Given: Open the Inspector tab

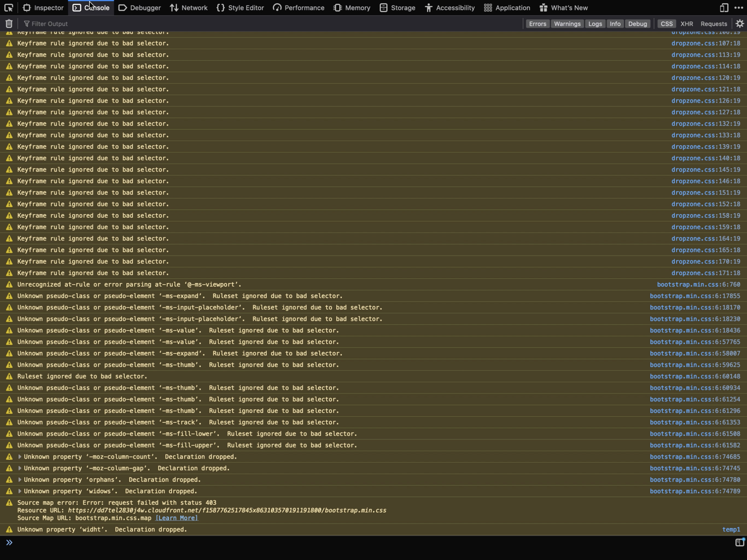Looking at the screenshot, I should pyautogui.click(x=43, y=7).
